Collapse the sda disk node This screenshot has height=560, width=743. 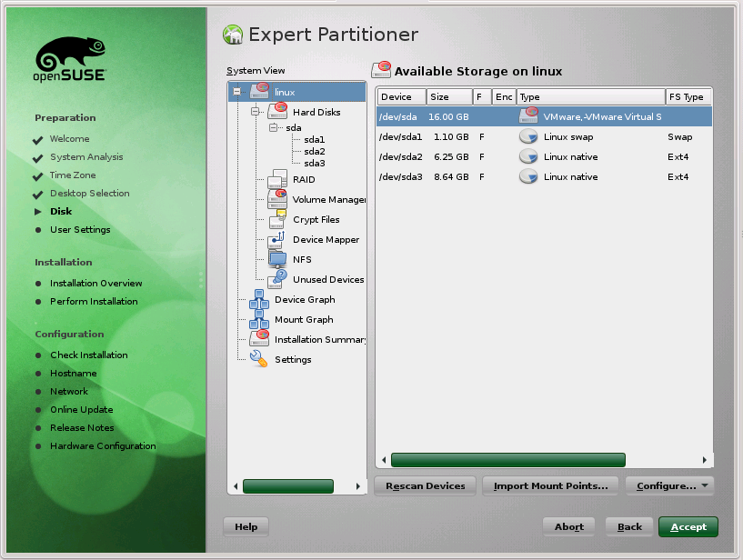[x=273, y=127]
